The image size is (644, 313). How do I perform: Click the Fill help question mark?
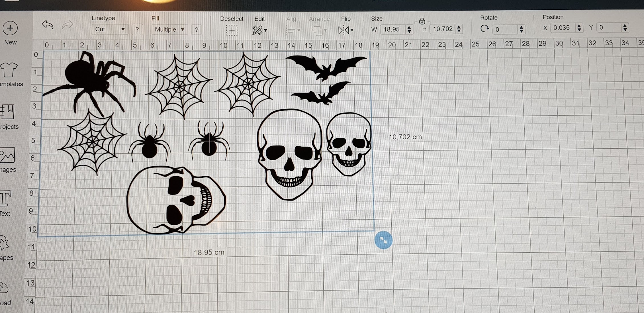pyautogui.click(x=197, y=30)
